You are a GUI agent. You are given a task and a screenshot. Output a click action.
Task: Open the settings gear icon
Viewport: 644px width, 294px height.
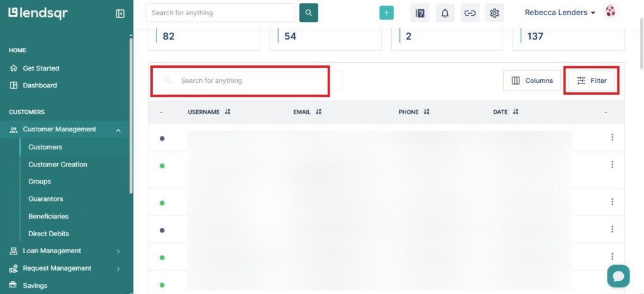[x=494, y=13]
